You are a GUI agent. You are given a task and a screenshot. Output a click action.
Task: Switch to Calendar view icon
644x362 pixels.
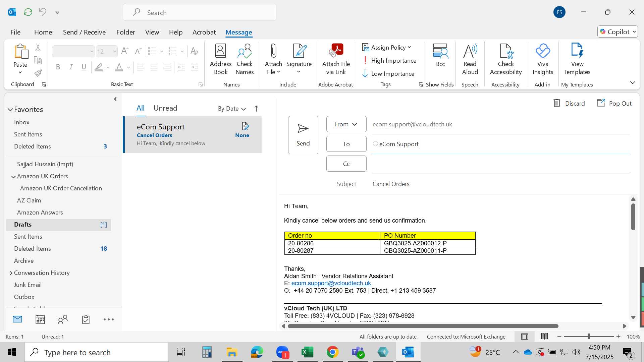pyautogui.click(x=40, y=319)
